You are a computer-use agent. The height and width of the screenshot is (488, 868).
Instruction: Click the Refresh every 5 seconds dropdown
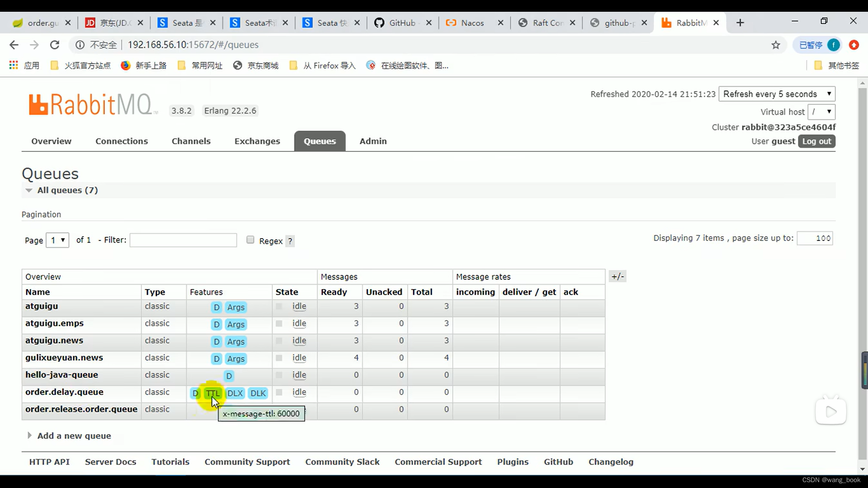777,94
